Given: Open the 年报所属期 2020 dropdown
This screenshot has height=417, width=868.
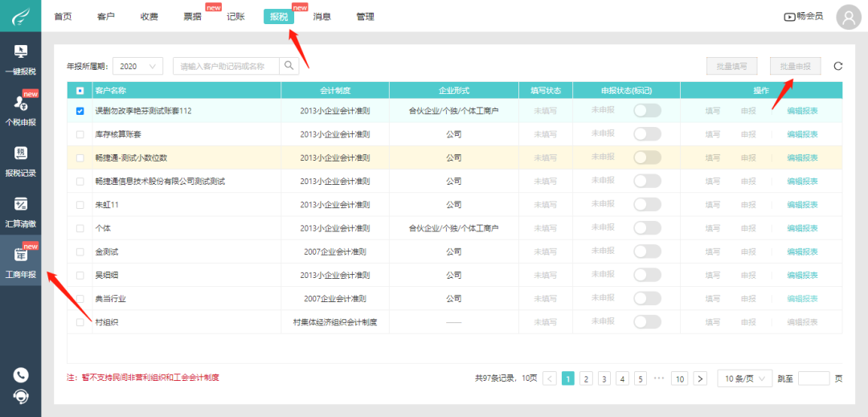Looking at the screenshot, I should coord(138,66).
